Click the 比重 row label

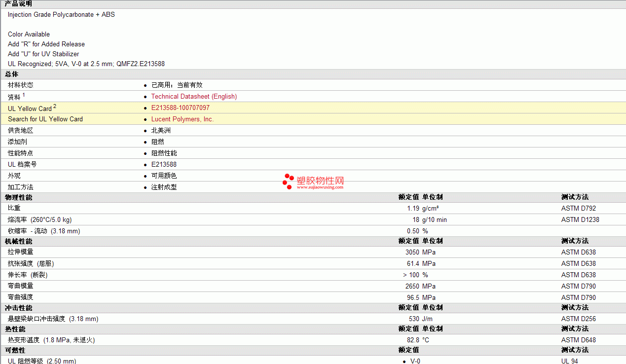click(x=14, y=209)
